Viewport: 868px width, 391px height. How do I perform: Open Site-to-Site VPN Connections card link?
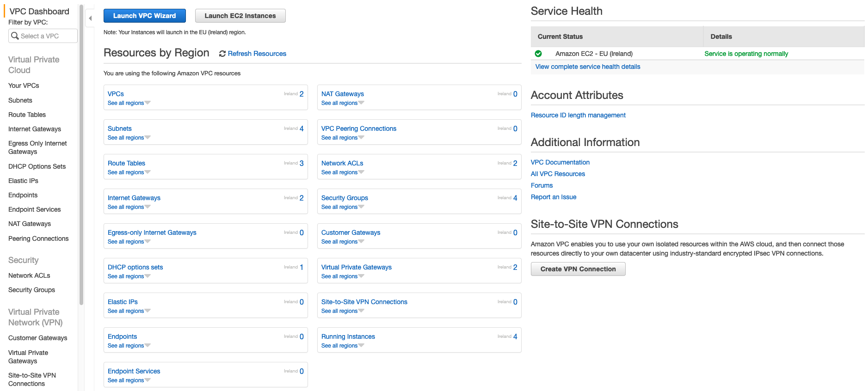click(x=364, y=302)
